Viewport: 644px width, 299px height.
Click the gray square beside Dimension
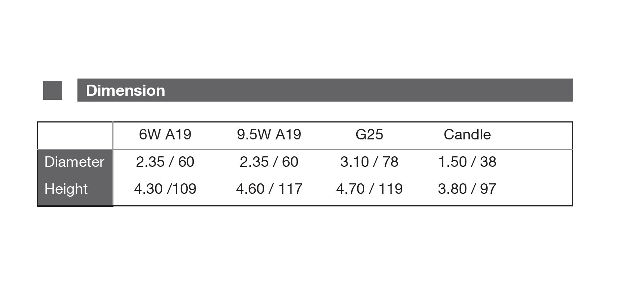pos(53,90)
